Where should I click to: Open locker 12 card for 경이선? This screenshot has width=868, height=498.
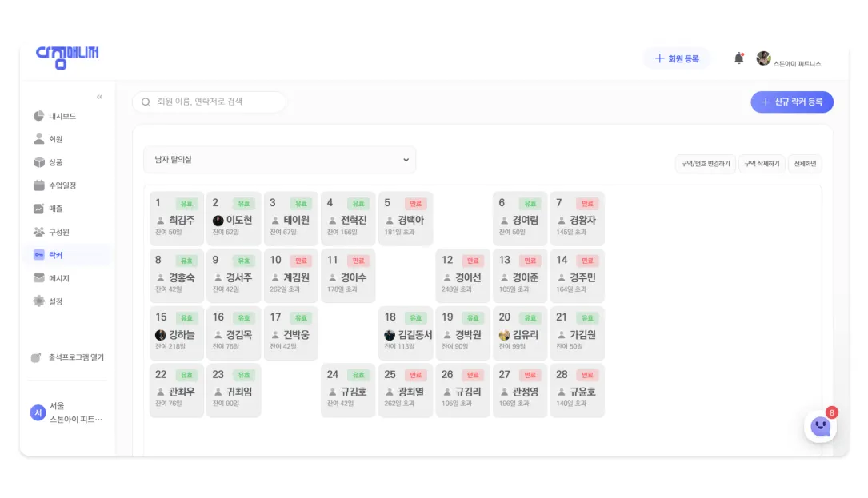(462, 276)
